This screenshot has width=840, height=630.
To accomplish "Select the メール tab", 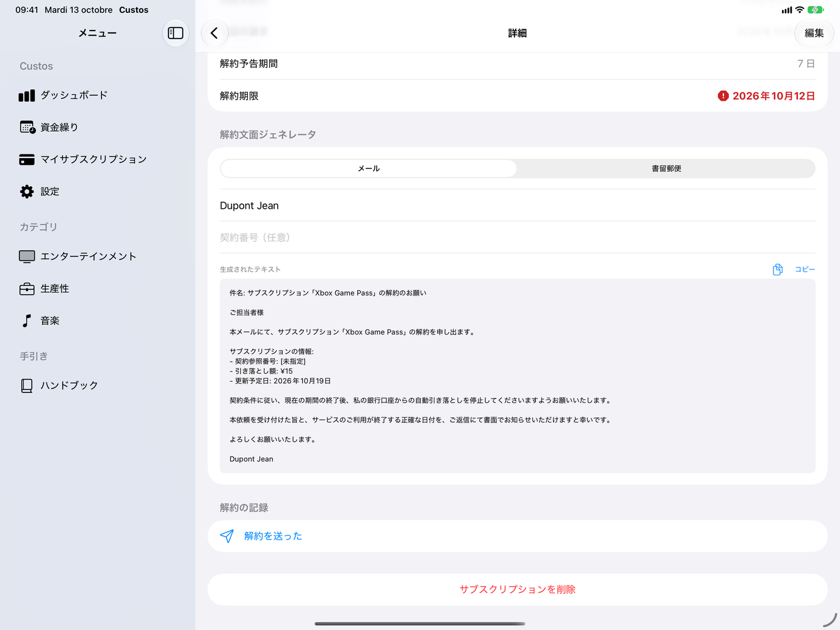I will pyautogui.click(x=369, y=168).
